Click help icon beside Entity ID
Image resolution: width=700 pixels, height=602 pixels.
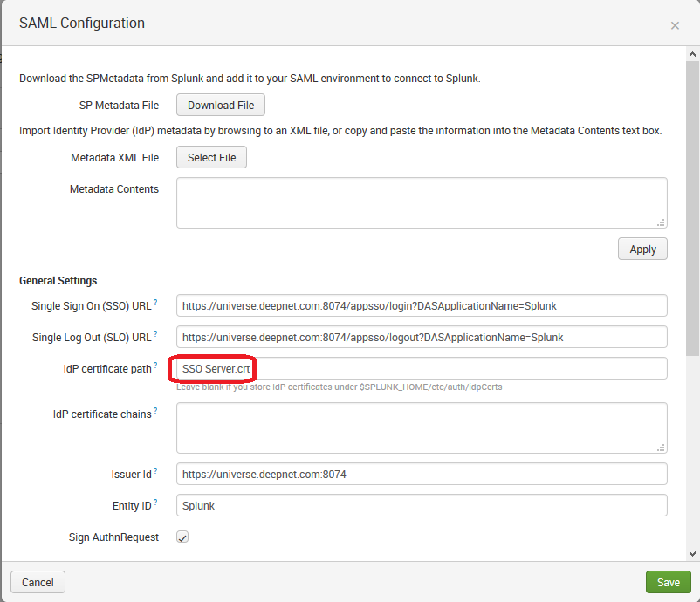tap(156, 503)
